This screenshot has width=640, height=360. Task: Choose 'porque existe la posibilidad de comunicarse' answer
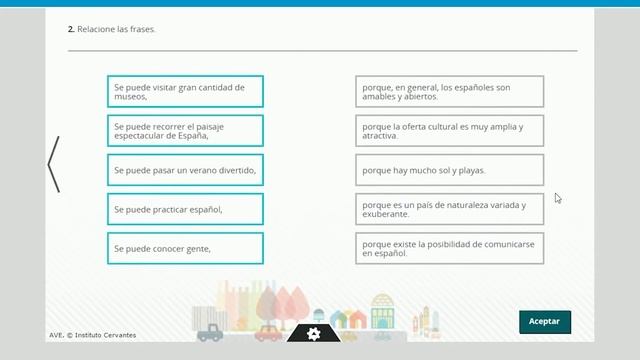pyautogui.click(x=449, y=248)
